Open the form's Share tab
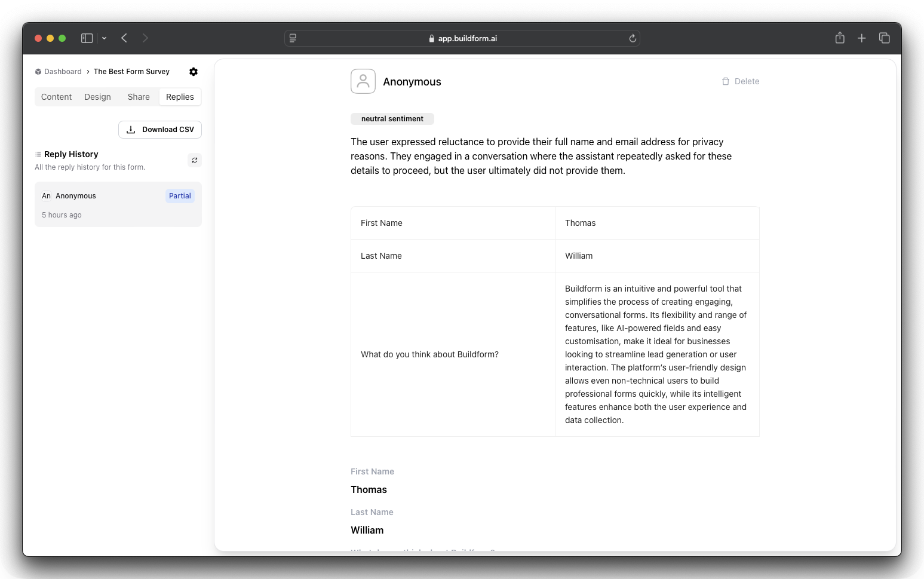 click(x=139, y=97)
